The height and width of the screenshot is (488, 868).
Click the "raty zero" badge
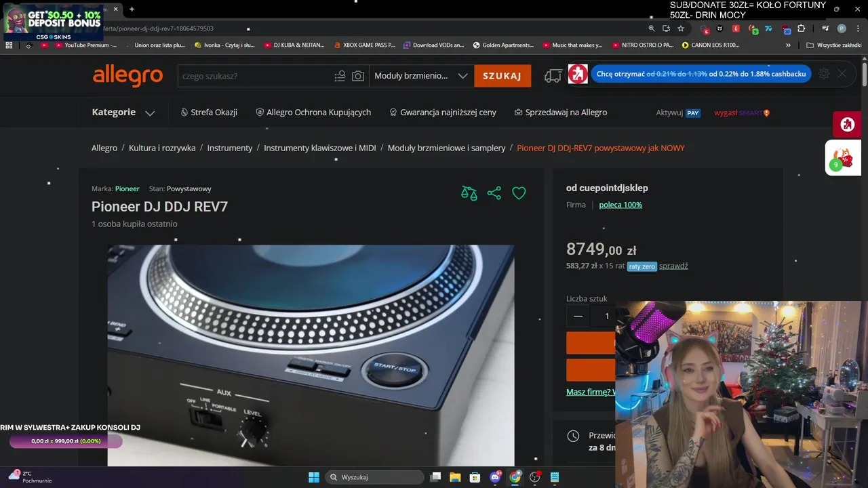point(642,266)
